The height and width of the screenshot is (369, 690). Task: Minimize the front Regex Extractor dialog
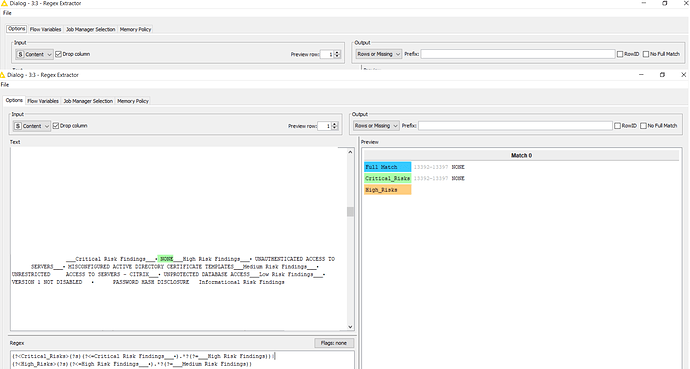pos(641,75)
